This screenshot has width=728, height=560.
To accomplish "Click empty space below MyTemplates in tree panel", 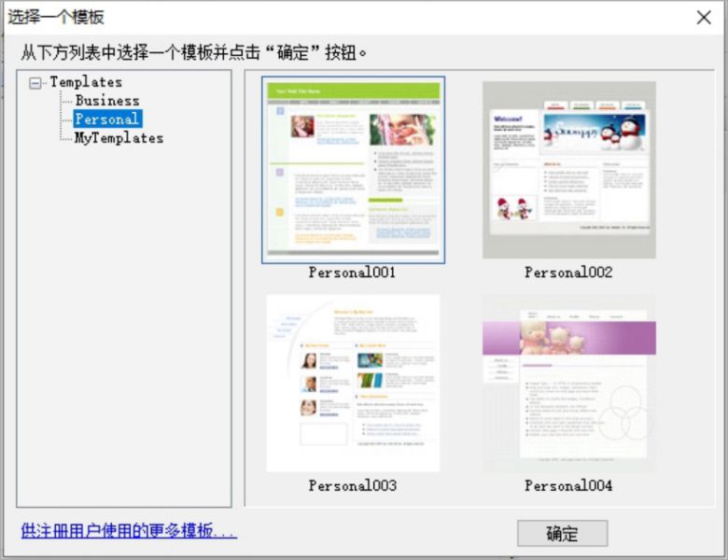I will (123, 327).
